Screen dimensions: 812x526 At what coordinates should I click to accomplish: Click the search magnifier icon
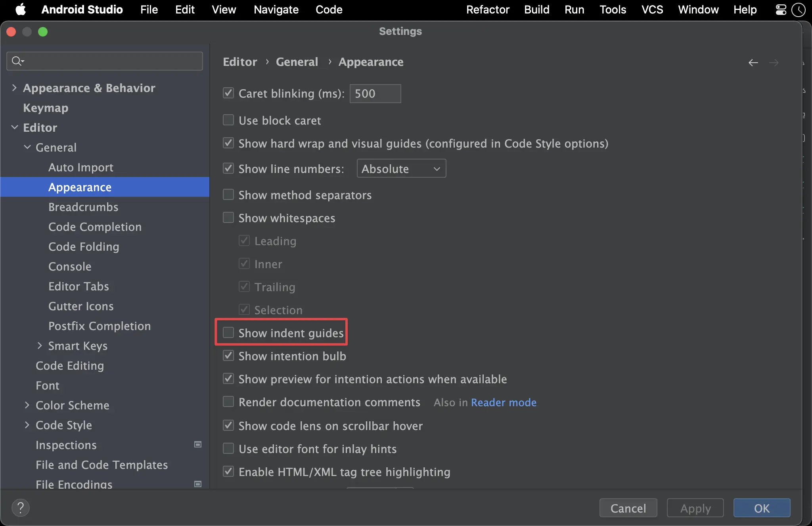17,61
